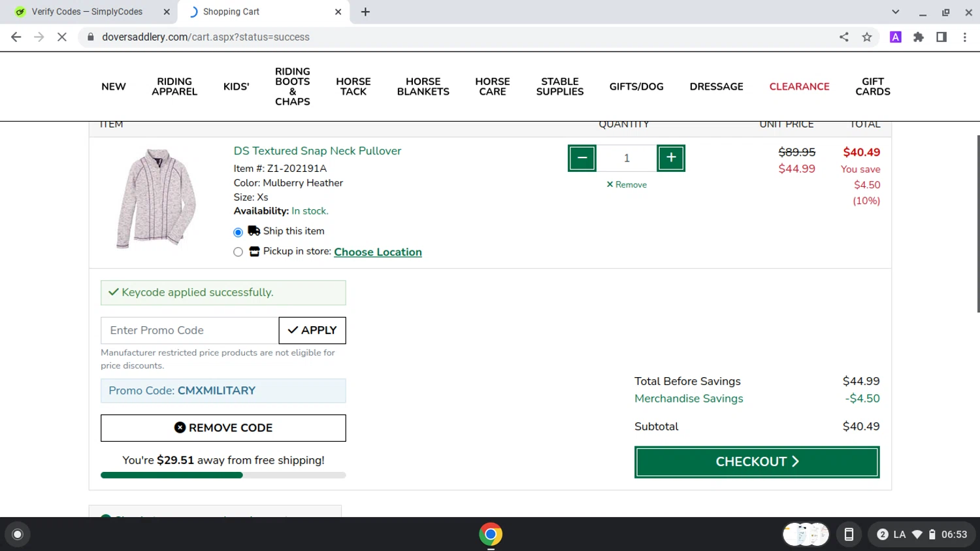Viewport: 980px width, 551px height.
Task: Toggle the browser side panel
Action: pyautogui.click(x=941, y=37)
